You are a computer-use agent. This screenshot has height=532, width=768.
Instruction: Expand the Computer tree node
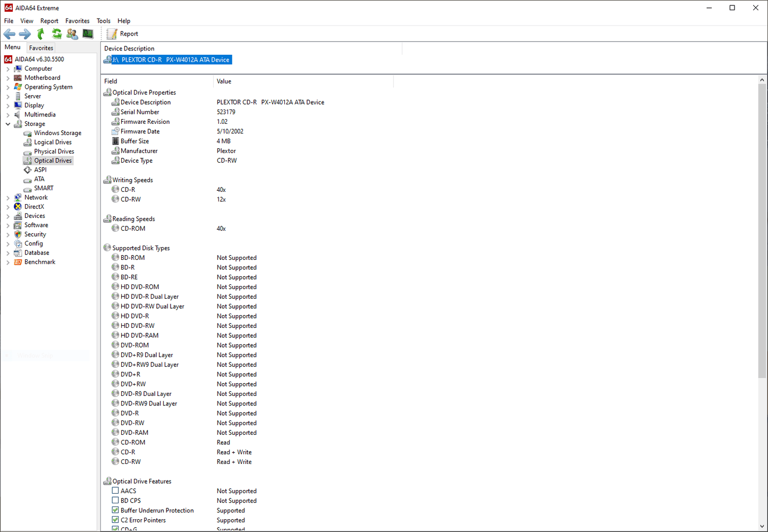click(8, 69)
